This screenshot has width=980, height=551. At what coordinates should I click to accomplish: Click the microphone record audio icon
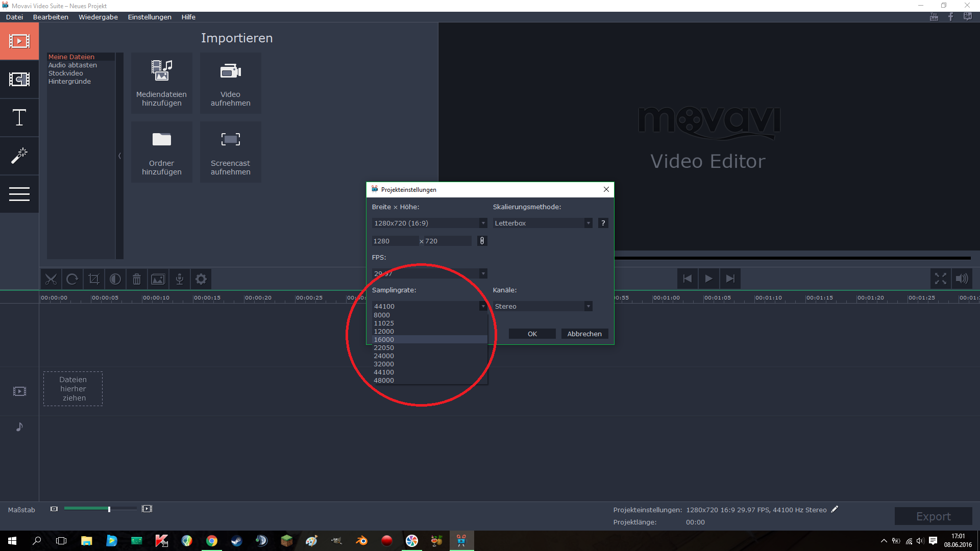tap(180, 279)
